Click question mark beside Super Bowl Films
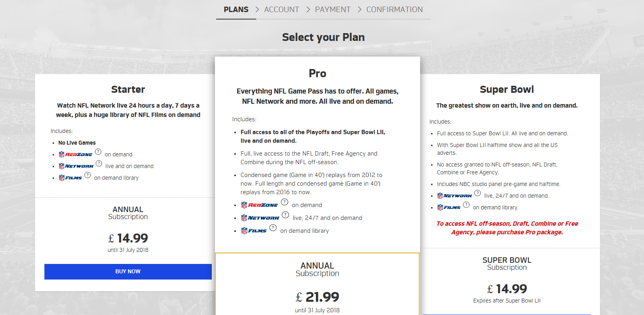This screenshot has width=644, height=315. [x=466, y=205]
